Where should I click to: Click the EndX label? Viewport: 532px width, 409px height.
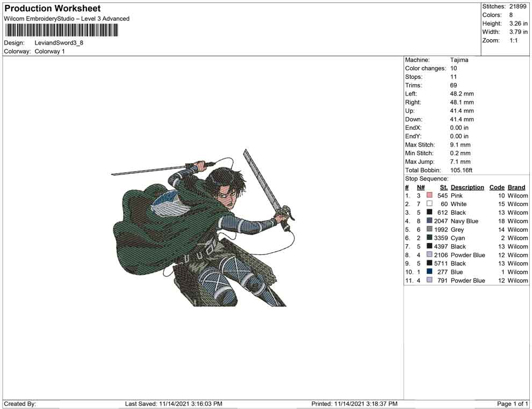tap(413, 128)
